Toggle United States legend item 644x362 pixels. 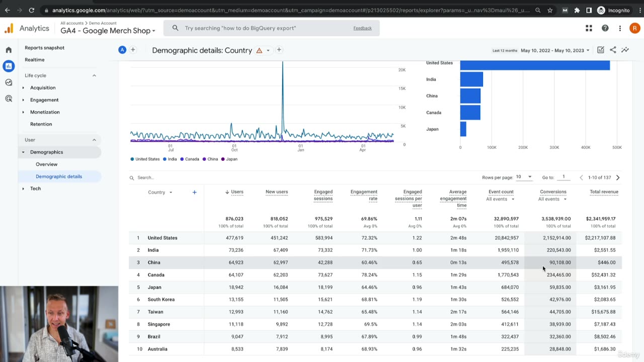coord(145,159)
